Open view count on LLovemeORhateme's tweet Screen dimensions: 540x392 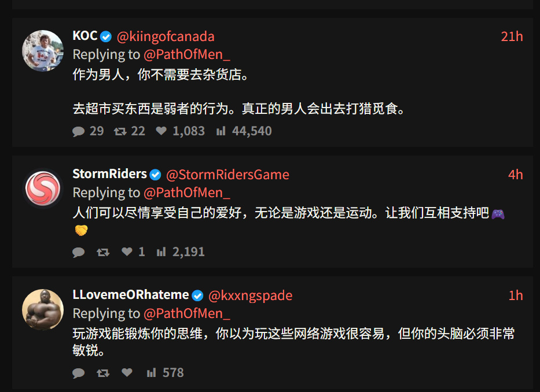click(152, 373)
